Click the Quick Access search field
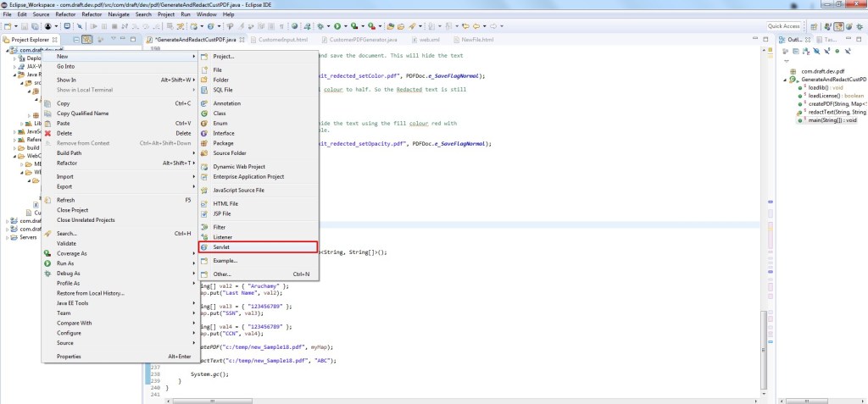Screen dimensions: 868x404 pos(784,26)
